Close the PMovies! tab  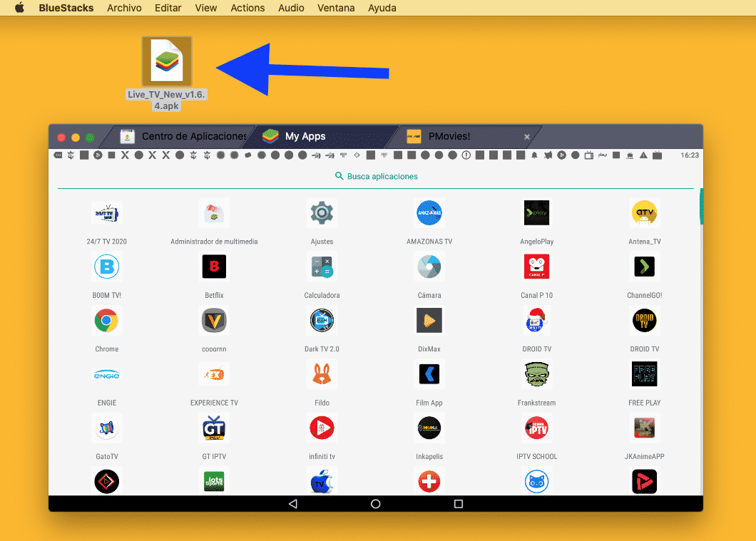527,137
